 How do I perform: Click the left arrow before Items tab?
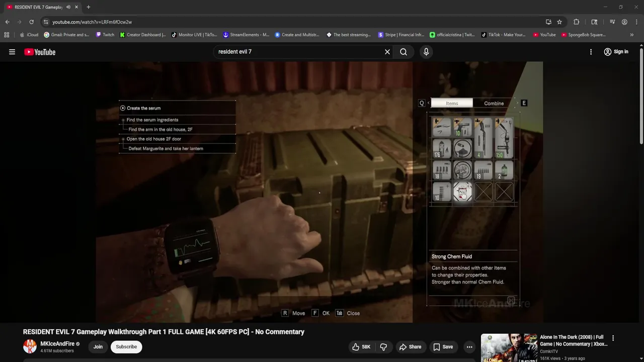pos(428,103)
